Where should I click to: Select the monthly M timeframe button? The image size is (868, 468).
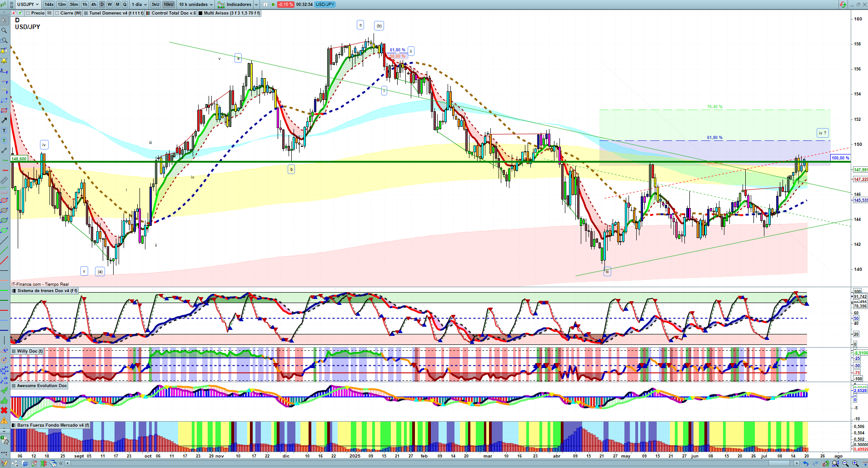[x=117, y=5]
